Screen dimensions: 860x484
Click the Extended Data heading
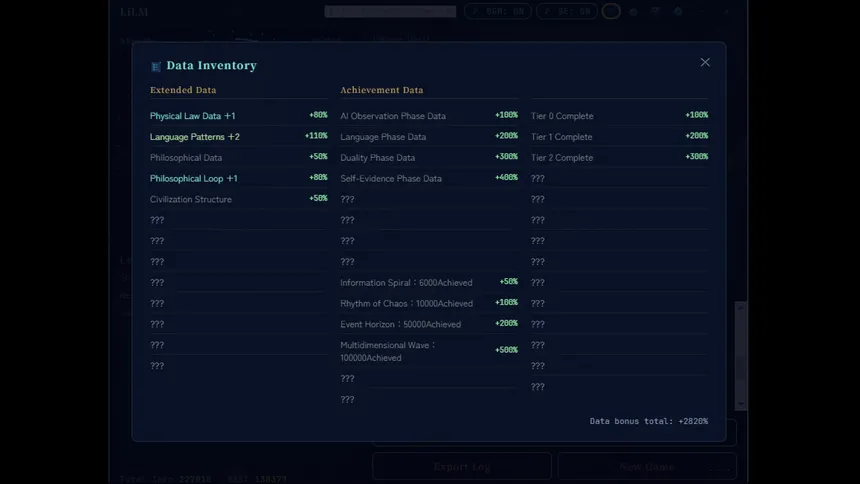click(x=183, y=90)
